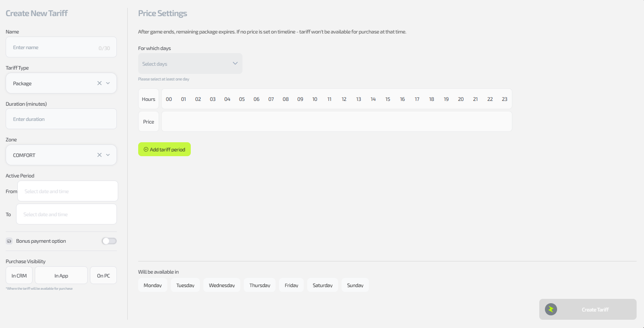Viewport: 644px width, 328px height.
Task: Clear the Tariff Type Package selection
Action: tap(100, 83)
